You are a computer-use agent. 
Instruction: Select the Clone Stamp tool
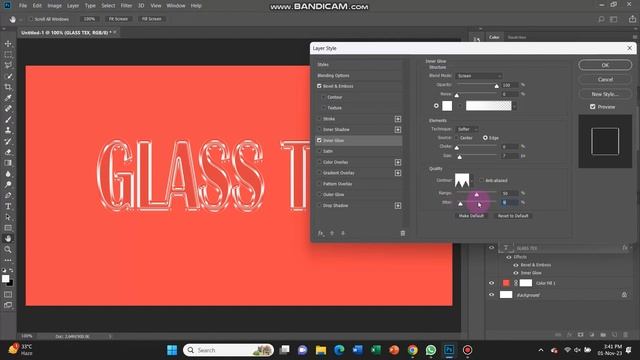click(8, 130)
